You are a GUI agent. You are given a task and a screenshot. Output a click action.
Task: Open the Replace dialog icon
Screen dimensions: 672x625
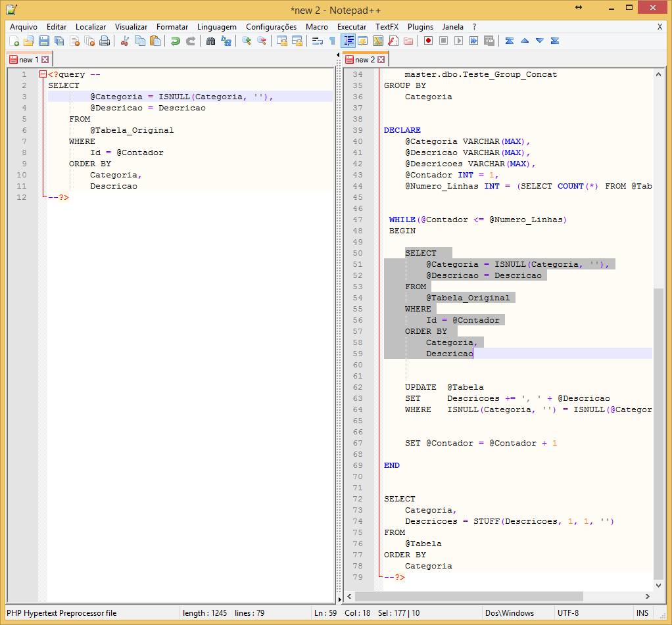[226, 41]
